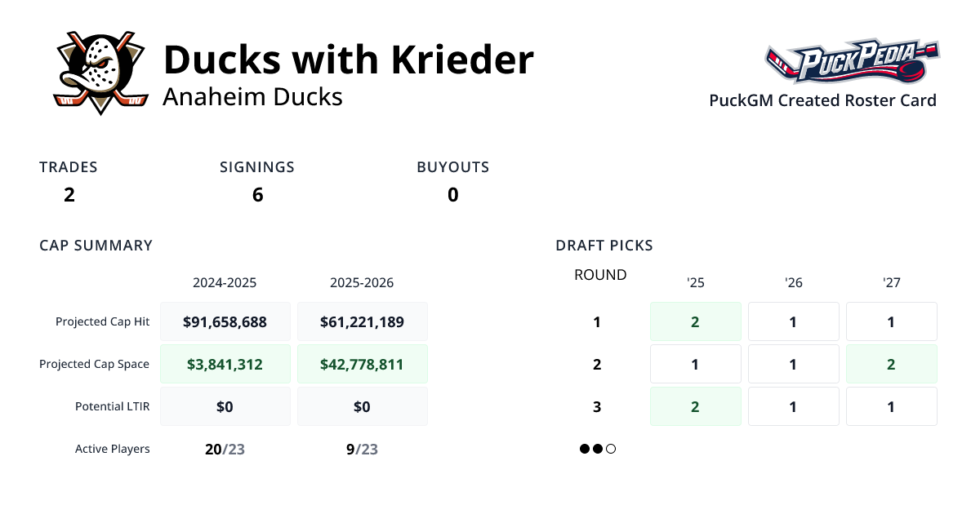Click the 20/23 active players value
The width and height of the screenshot is (980, 514).
(x=225, y=449)
